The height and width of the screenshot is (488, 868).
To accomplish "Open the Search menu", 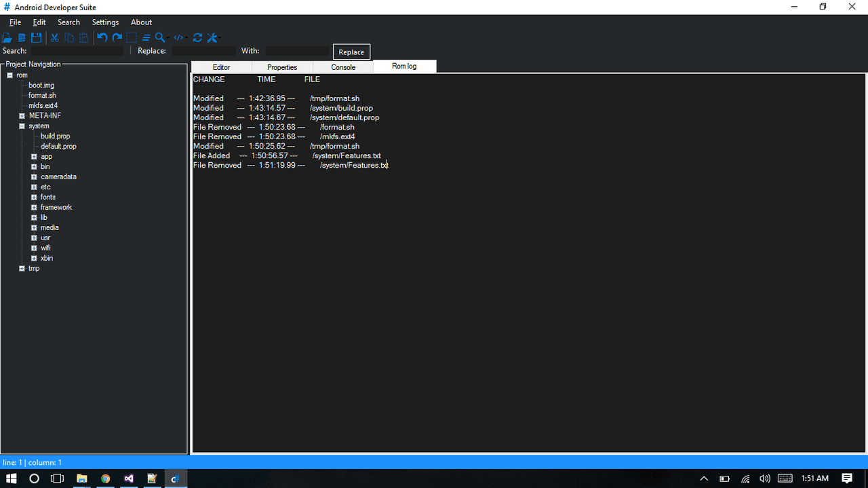I will (68, 22).
